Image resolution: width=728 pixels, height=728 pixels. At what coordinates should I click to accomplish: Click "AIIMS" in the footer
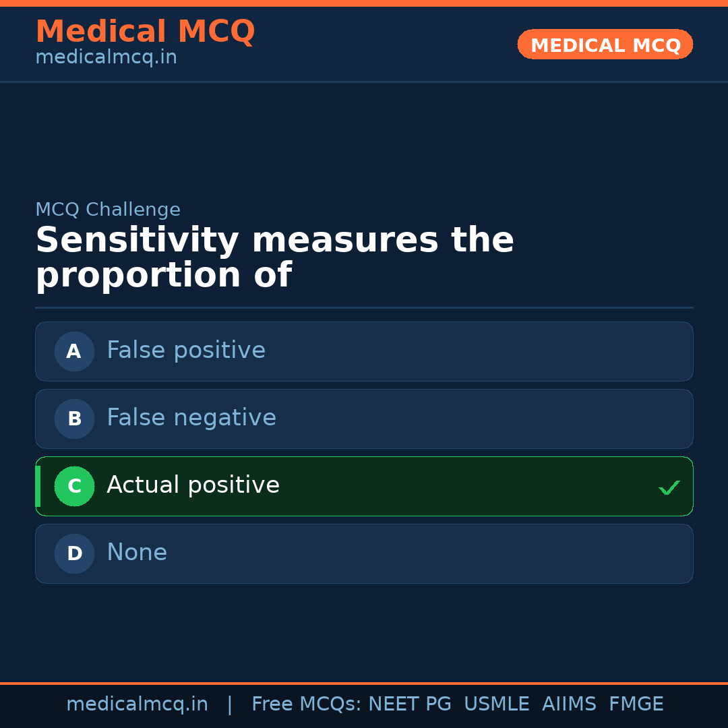click(x=569, y=704)
